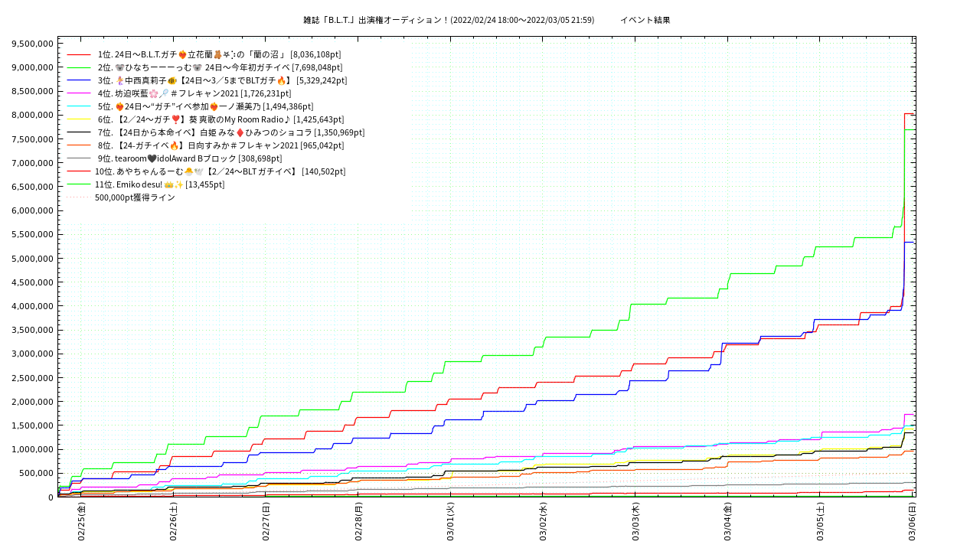Viewport: 980px width, 551px height.
Task: Click the chart title 雑誌「B.L.T.」出演権オーディション！
Action: [376, 20]
